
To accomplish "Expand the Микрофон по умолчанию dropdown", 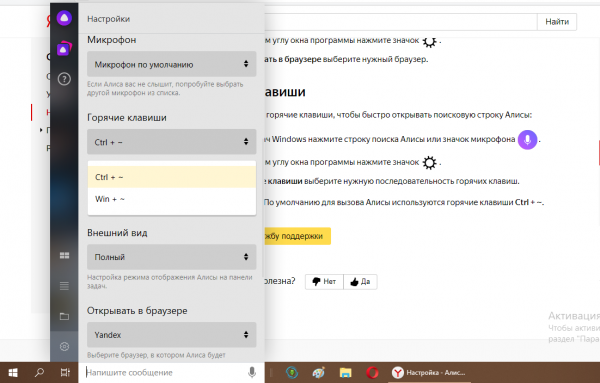I will (x=171, y=64).
